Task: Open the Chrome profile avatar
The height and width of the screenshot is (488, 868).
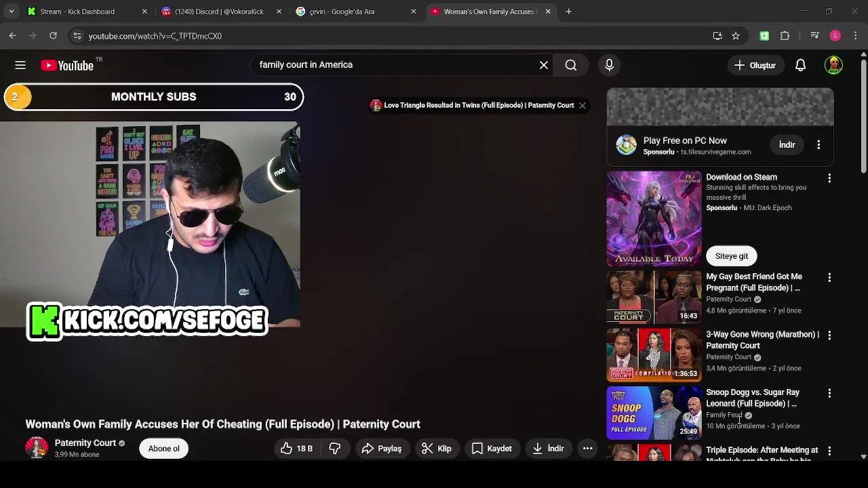Action: tap(835, 36)
